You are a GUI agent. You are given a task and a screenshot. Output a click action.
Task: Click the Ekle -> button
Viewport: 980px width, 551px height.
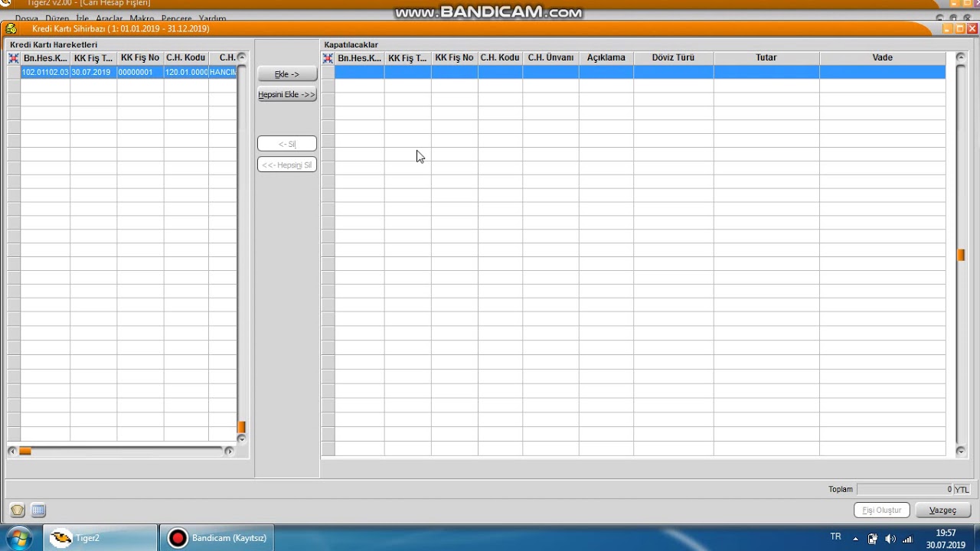pyautogui.click(x=287, y=74)
